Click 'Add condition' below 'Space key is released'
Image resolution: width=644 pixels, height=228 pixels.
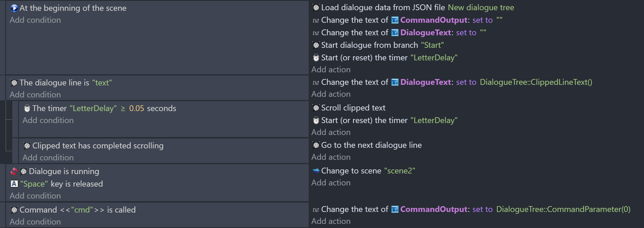coord(35,196)
